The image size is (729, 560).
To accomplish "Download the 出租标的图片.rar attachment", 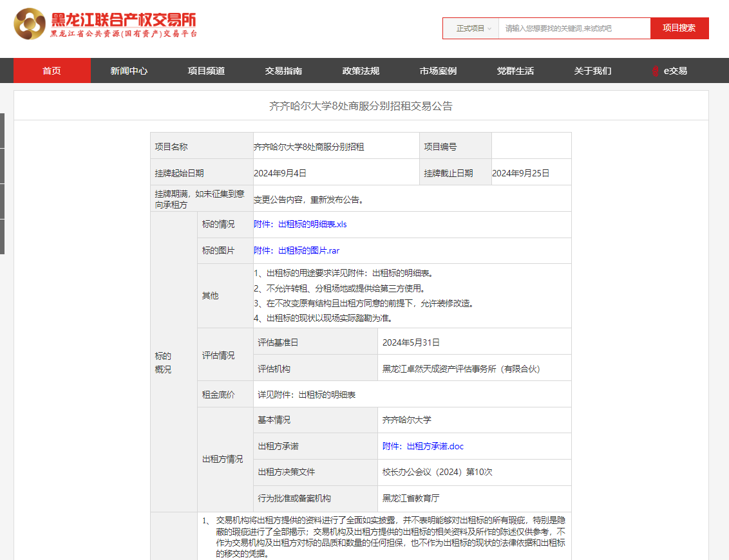I will click(296, 250).
